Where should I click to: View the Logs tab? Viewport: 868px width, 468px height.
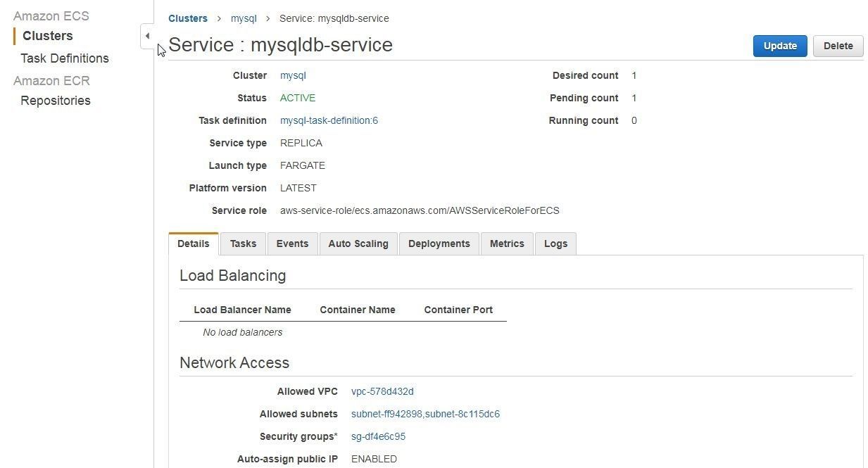(x=555, y=244)
